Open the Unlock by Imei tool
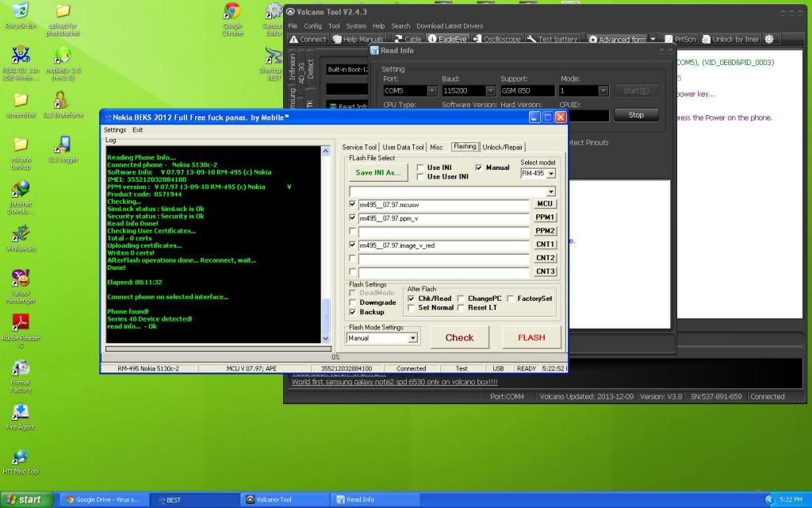The image size is (812, 508). click(x=728, y=39)
